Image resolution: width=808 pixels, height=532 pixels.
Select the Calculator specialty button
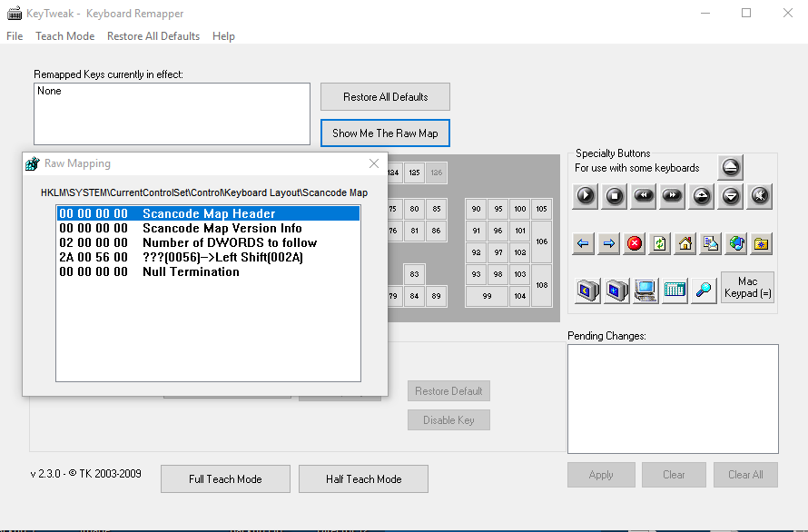pos(675,291)
